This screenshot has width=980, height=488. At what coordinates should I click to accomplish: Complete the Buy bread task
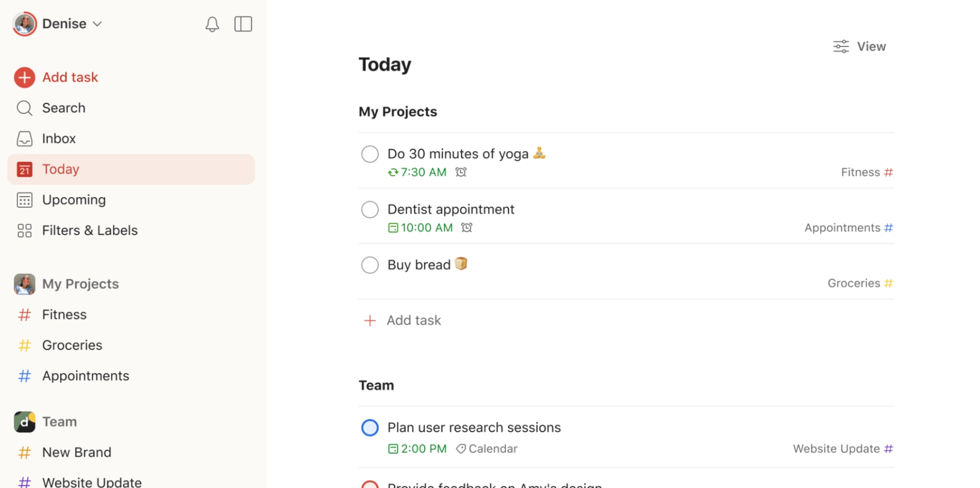(x=370, y=264)
